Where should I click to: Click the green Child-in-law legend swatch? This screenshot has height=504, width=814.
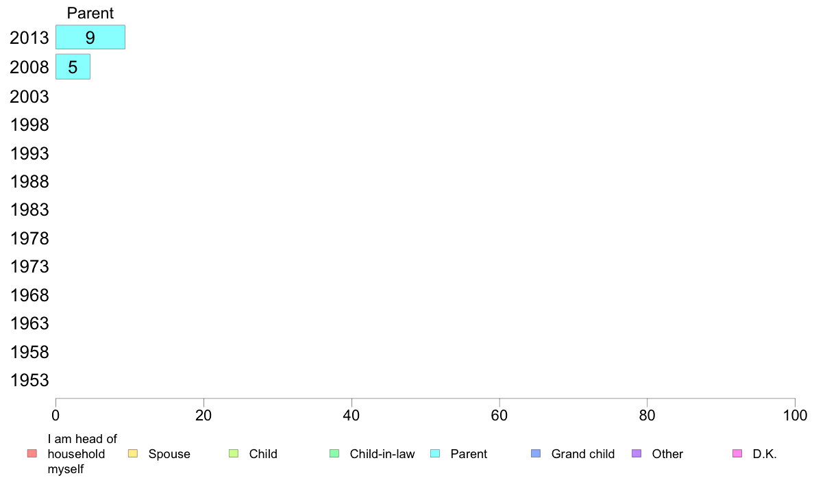tap(334, 453)
